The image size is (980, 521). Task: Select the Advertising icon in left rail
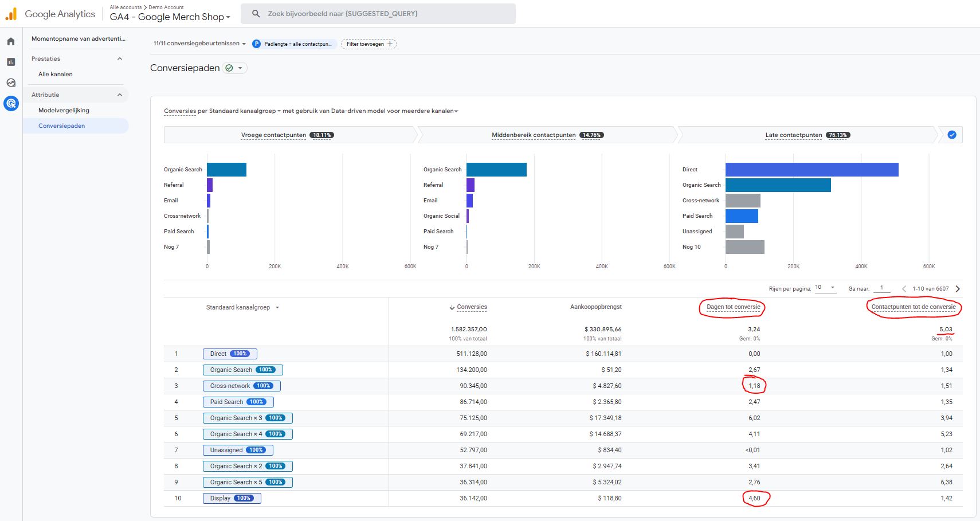pos(11,104)
